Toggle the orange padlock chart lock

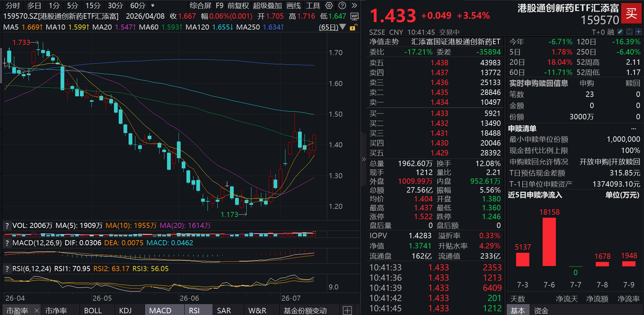[x=353, y=27]
